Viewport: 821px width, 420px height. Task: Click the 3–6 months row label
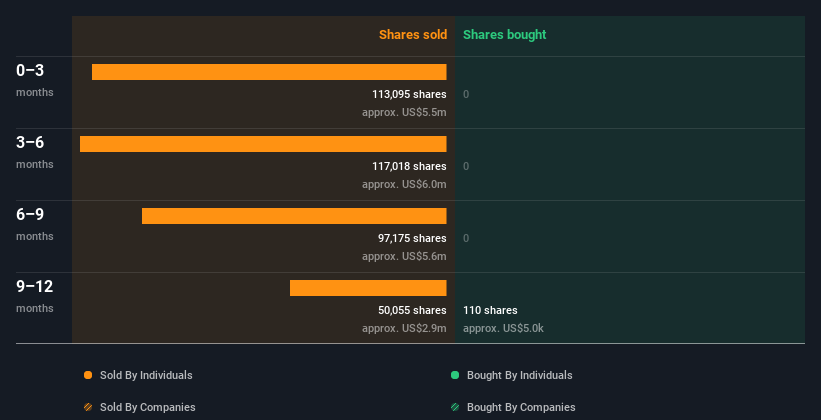tap(35, 152)
